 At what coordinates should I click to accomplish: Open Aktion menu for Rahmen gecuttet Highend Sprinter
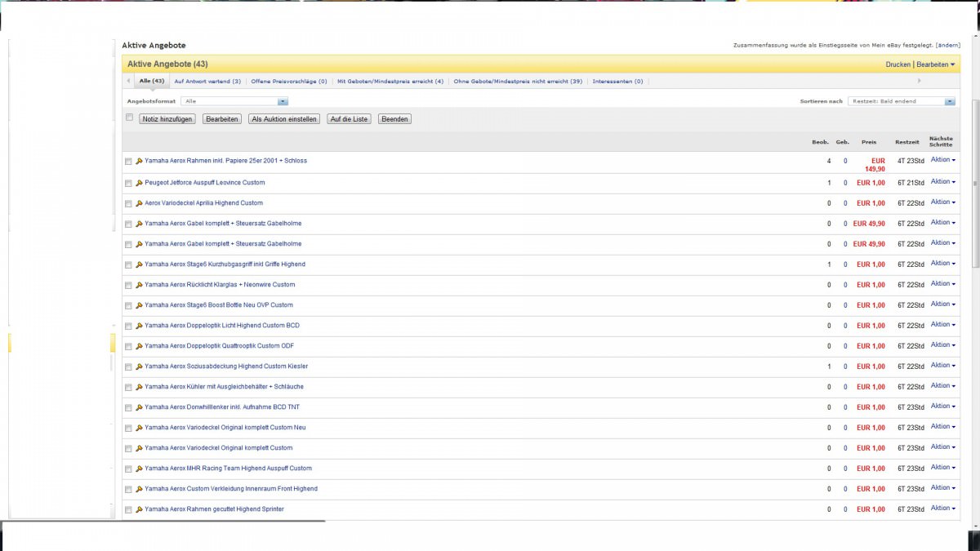943,508
